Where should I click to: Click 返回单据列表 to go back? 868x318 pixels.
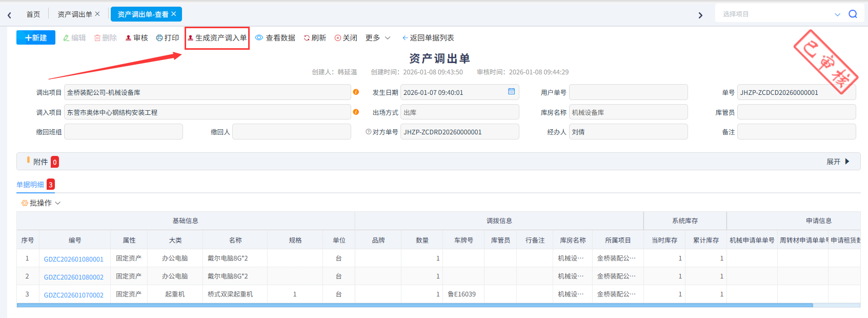(x=428, y=38)
